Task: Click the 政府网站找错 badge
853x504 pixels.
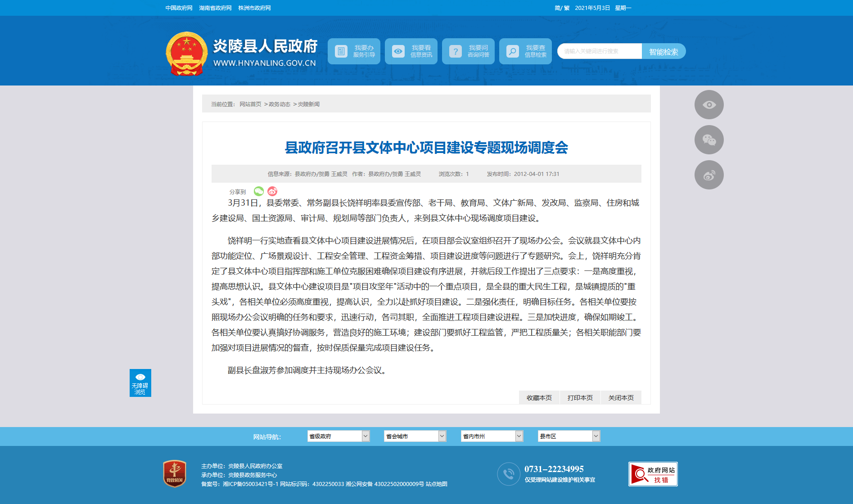Action: 653,474
